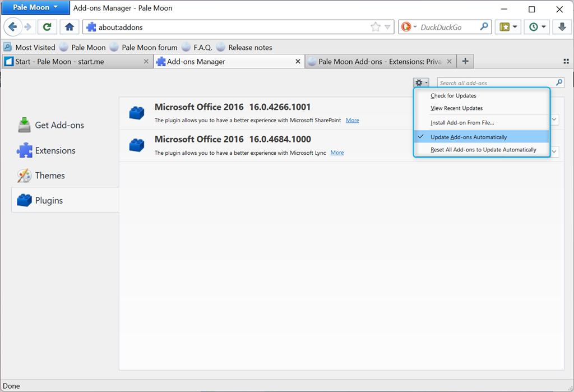Open the URL bar history dropdown arrow

coord(387,27)
